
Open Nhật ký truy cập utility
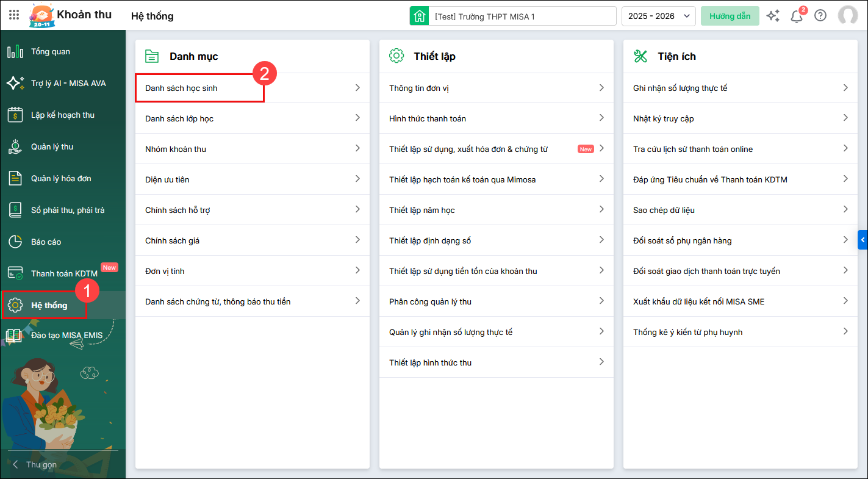663,119
